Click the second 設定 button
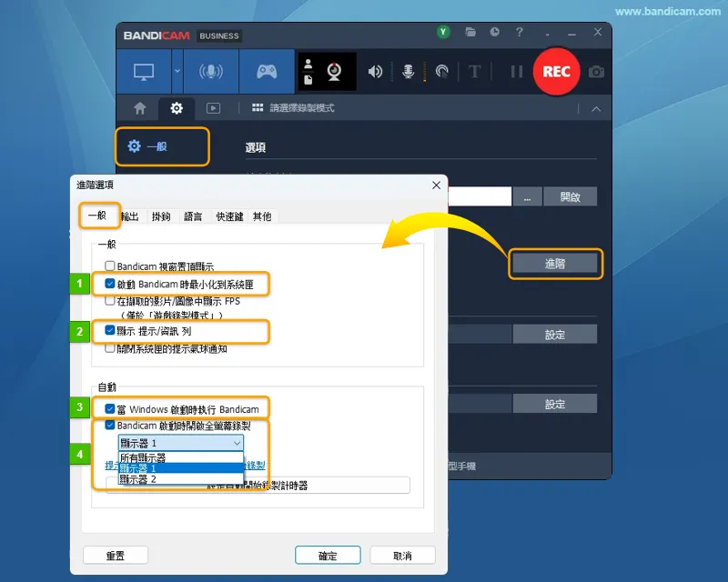The height and width of the screenshot is (582, 728). 555,404
